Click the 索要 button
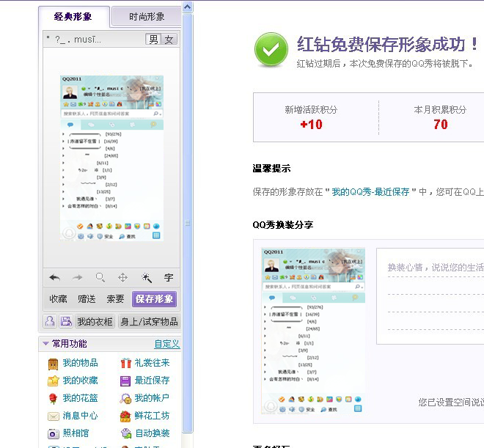The image size is (484, 448). 115,298
